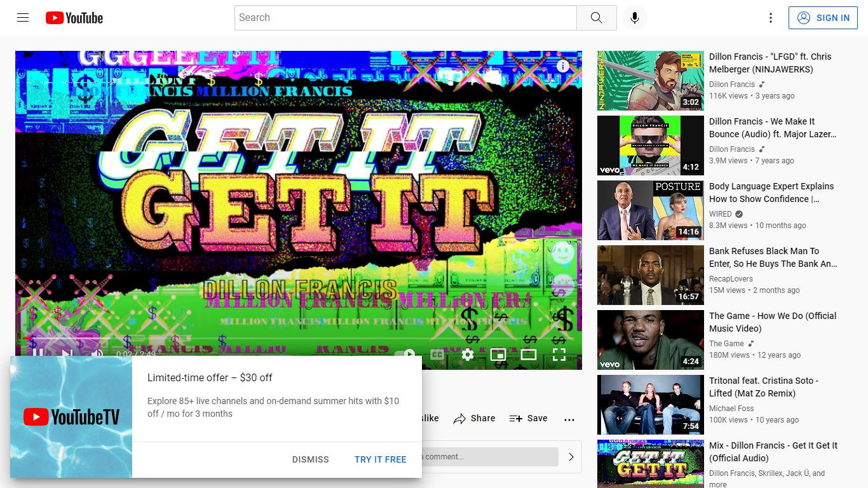Open Tritonal Lifted Mat Zo Remix thumbnail
The width and height of the screenshot is (868, 488).
point(651,405)
